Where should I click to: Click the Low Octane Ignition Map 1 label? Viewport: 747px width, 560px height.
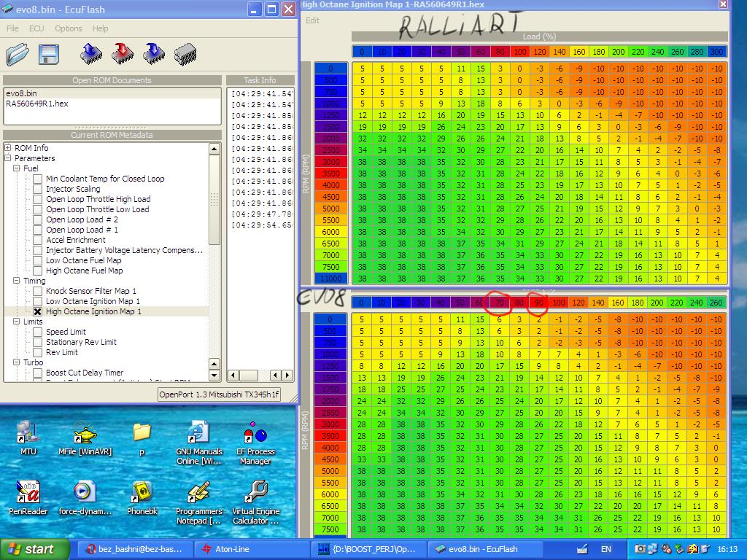93,301
